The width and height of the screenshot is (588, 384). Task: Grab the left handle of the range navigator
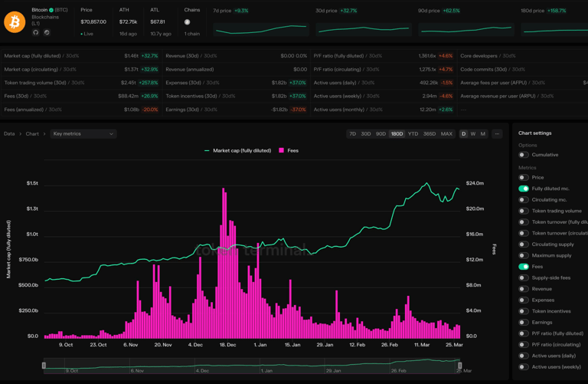tap(44, 366)
